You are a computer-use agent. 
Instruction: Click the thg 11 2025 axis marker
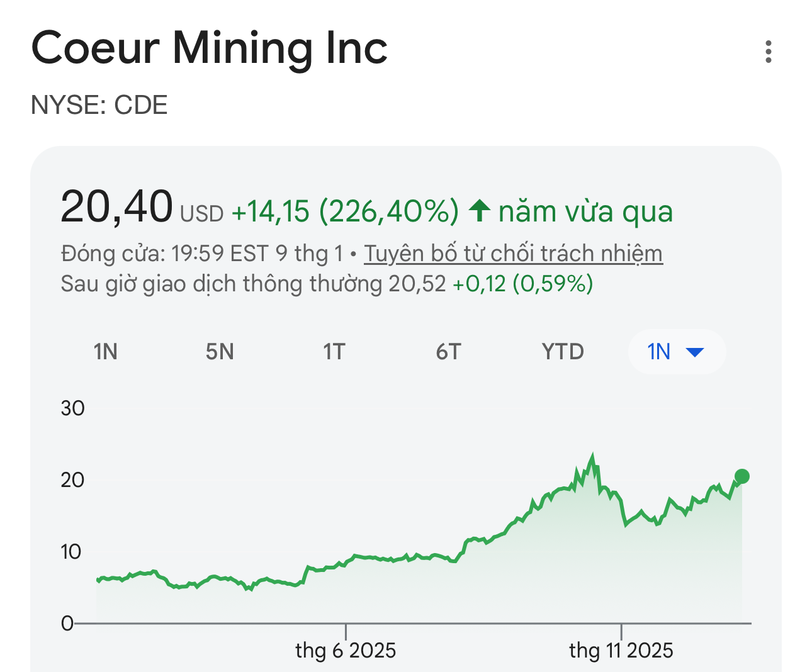click(621, 649)
